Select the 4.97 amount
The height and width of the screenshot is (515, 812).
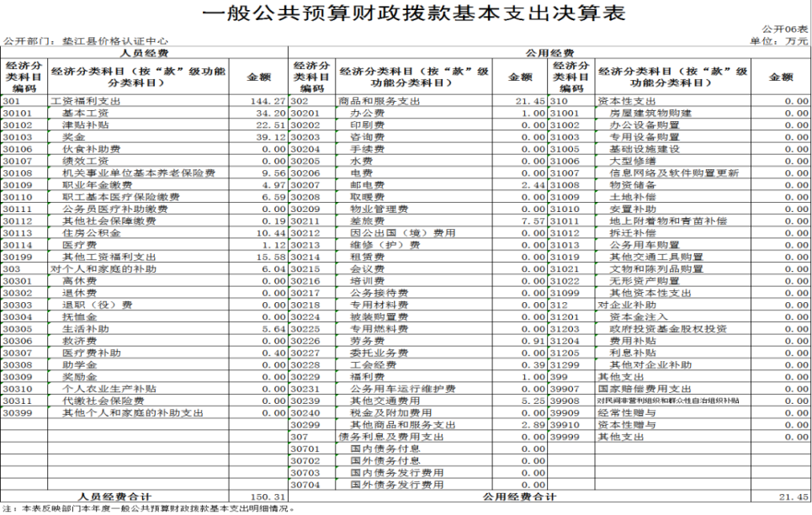click(274, 185)
